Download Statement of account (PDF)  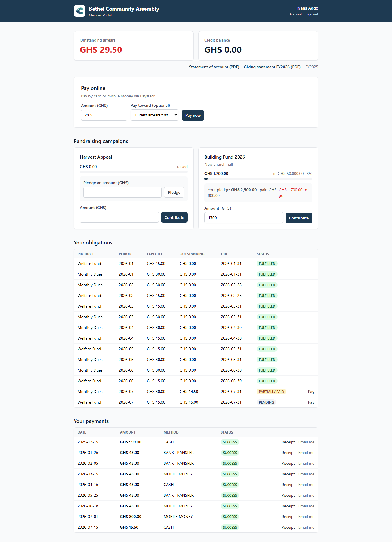214,67
